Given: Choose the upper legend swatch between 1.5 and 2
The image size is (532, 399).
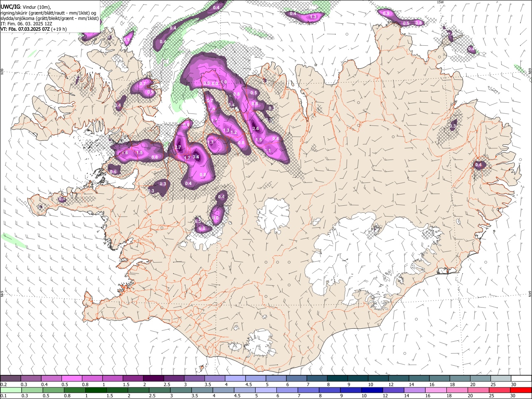Looking at the screenshot, I should [x=133, y=378].
